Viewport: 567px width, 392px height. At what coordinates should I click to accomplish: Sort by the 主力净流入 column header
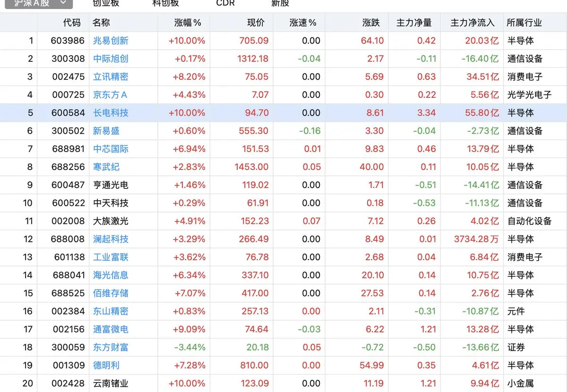(472, 23)
